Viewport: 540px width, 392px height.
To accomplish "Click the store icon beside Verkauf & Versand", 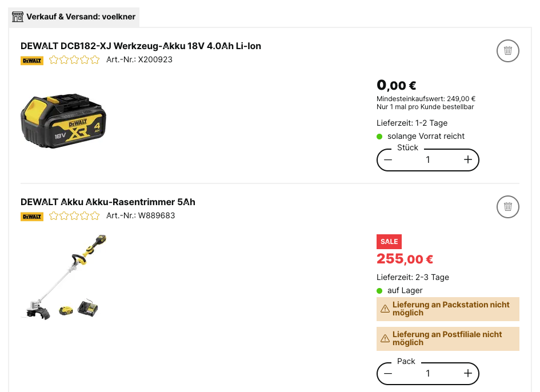I will point(18,17).
